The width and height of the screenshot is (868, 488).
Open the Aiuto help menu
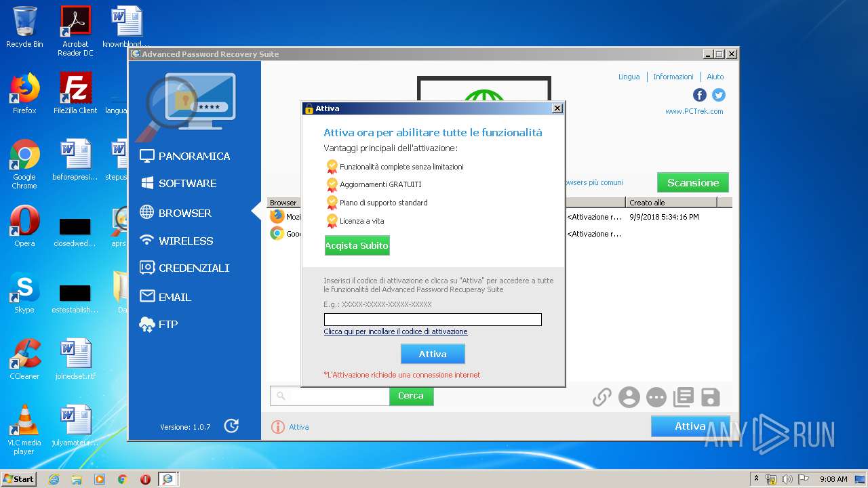(x=715, y=77)
